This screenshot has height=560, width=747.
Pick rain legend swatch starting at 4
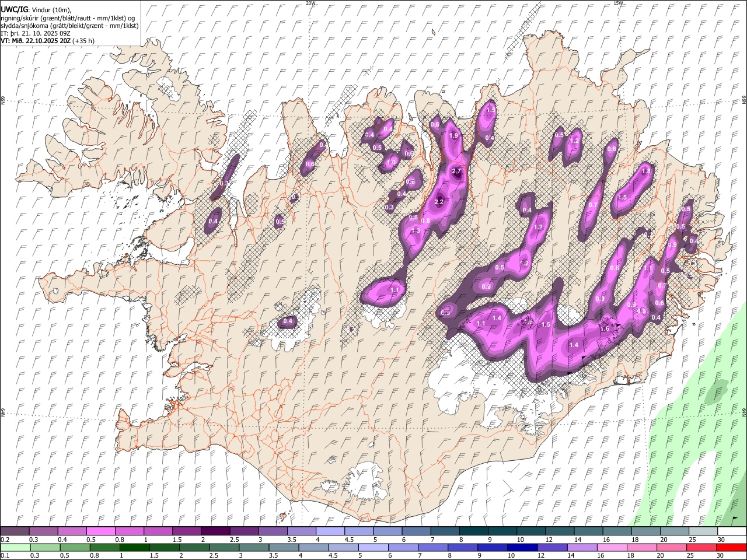[313, 547]
